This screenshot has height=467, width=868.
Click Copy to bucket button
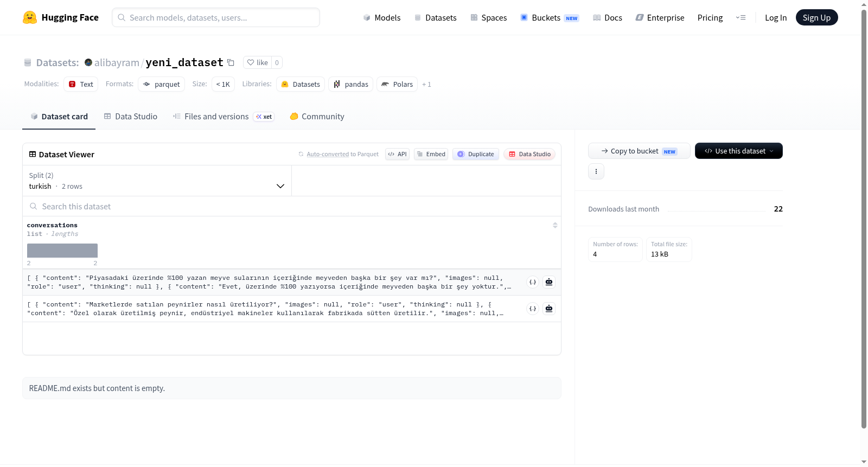(639, 151)
